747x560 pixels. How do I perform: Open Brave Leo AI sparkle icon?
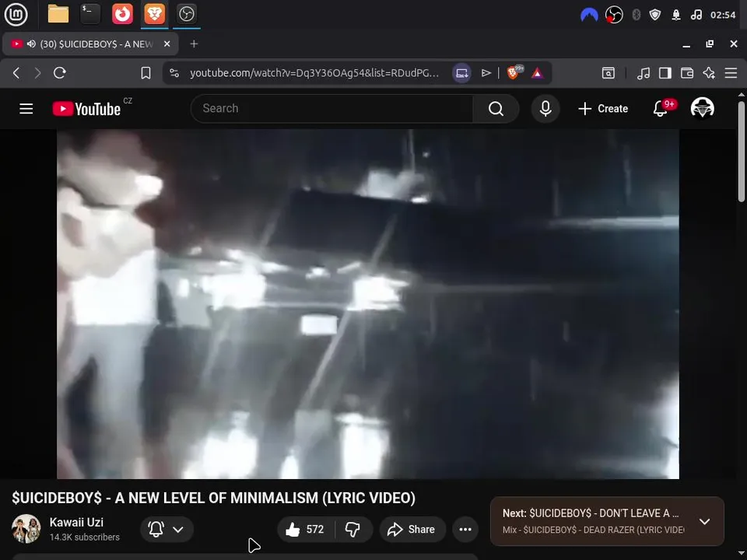(x=709, y=73)
